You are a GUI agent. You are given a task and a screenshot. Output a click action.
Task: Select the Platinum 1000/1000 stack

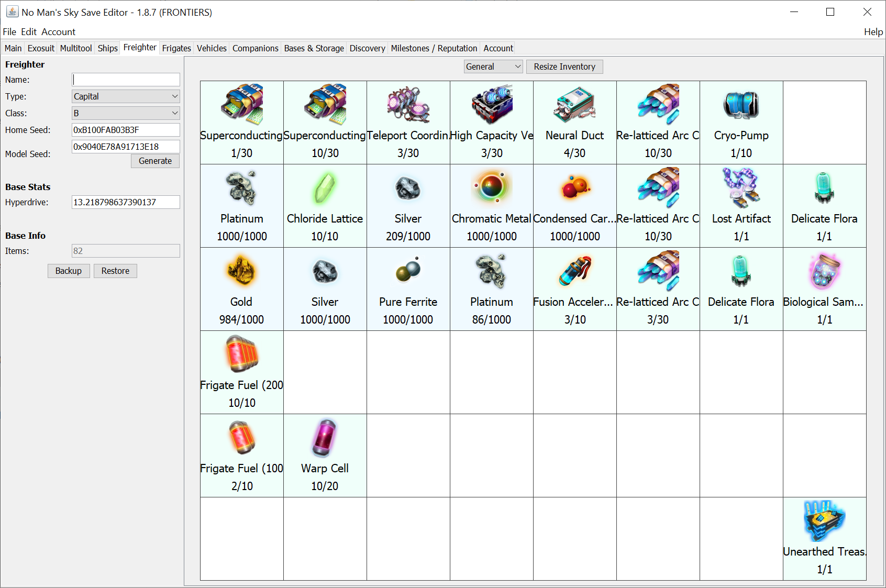242,206
